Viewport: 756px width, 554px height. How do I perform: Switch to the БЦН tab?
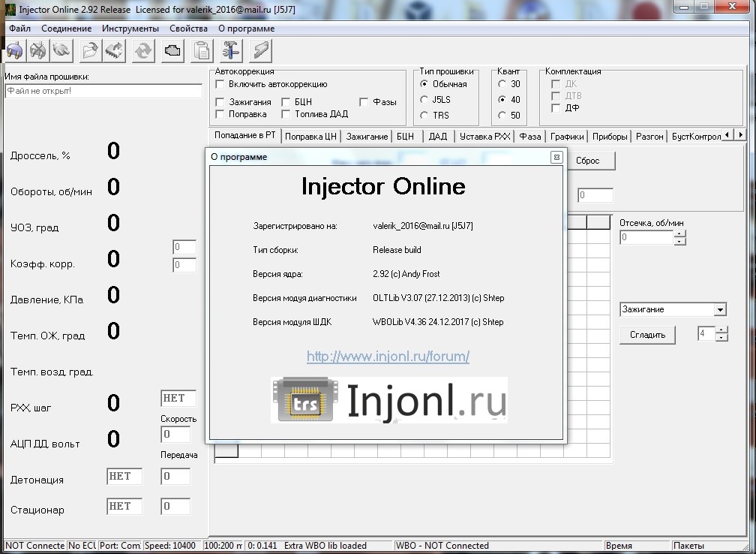coord(406,137)
